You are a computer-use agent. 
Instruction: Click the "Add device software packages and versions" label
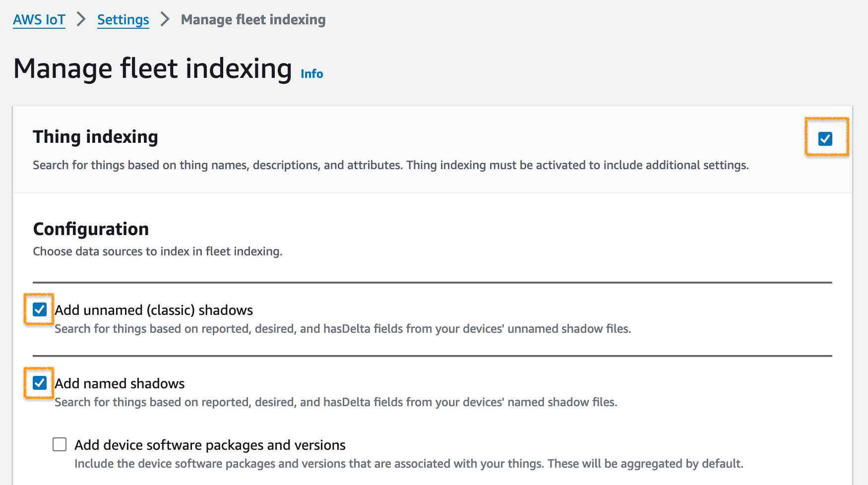pyautogui.click(x=210, y=445)
